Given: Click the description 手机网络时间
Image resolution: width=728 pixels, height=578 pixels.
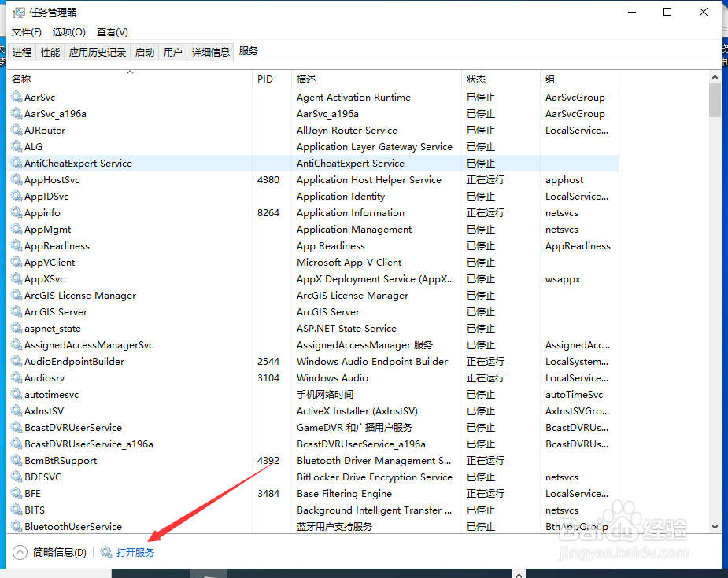Looking at the screenshot, I should 325,394.
